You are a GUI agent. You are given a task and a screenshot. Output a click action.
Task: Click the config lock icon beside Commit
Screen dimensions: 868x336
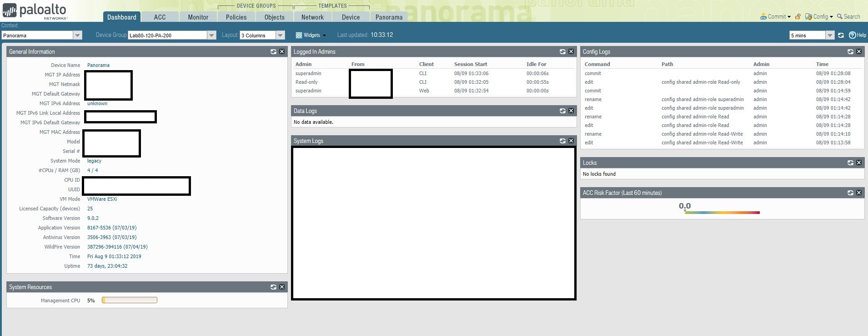(x=798, y=17)
